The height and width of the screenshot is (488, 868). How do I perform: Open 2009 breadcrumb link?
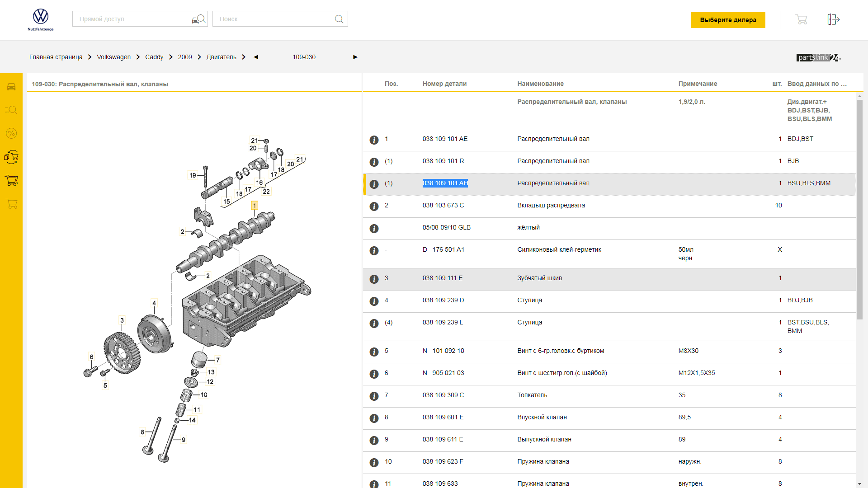(185, 57)
